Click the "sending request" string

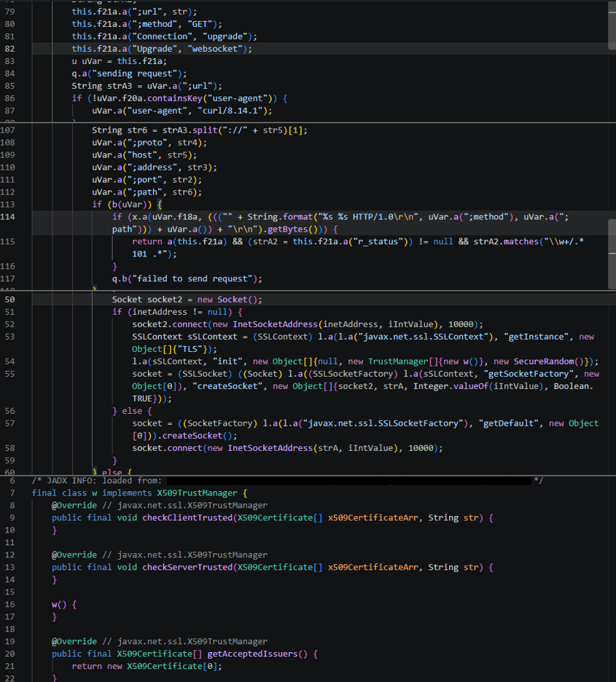coord(134,74)
